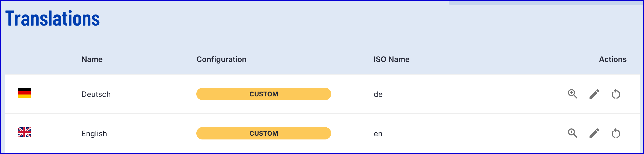
Task: Select the Deutsch language name
Action: click(x=96, y=94)
